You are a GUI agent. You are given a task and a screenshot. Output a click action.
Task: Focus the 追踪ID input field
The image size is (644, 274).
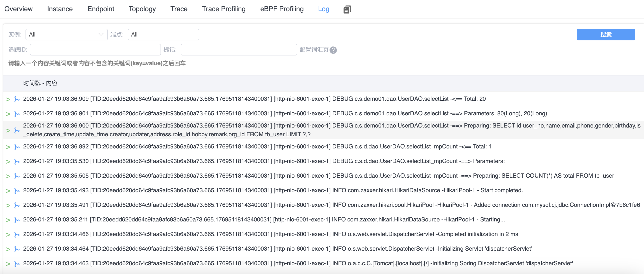click(x=95, y=50)
